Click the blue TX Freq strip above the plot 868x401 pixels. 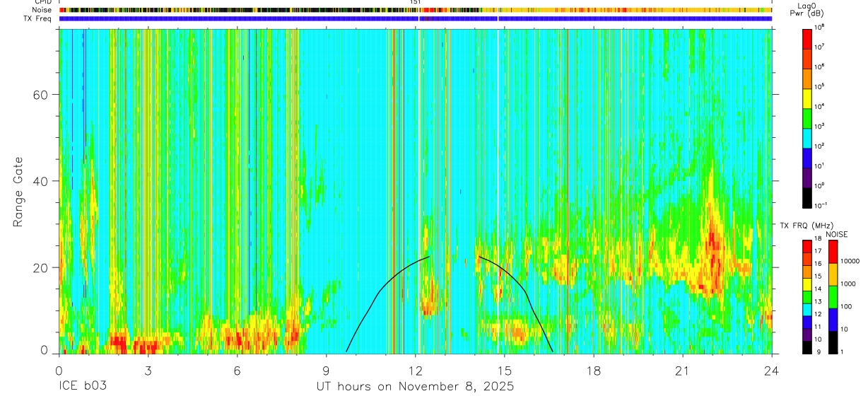[x=415, y=19]
